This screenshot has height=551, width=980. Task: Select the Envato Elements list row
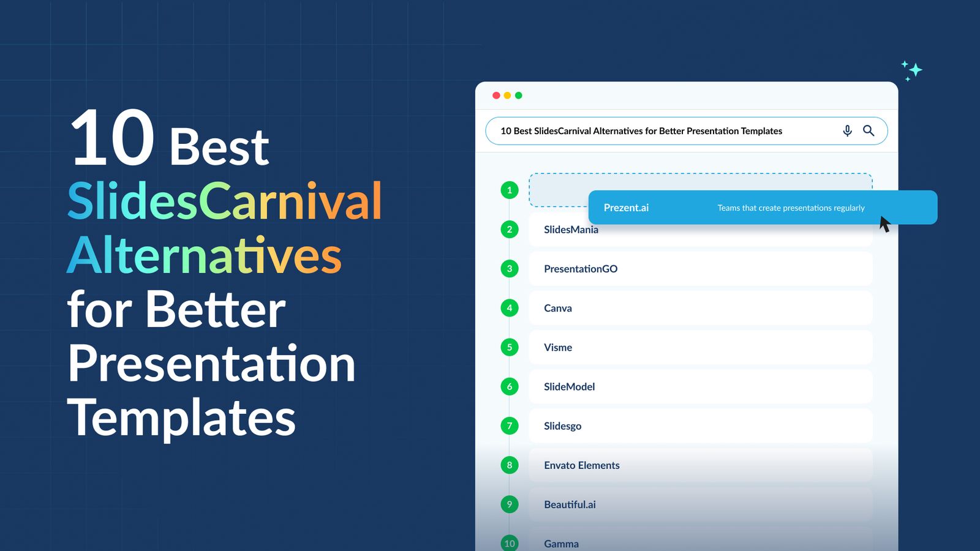click(701, 465)
